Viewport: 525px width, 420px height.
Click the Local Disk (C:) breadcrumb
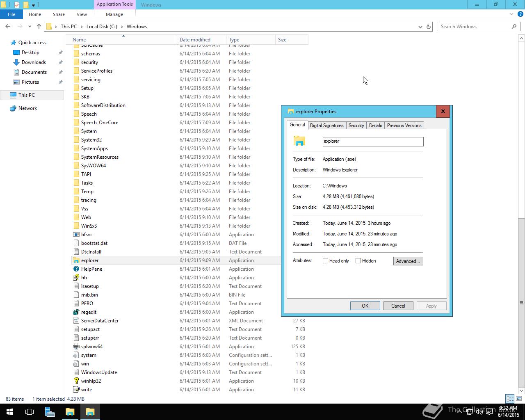tap(102, 27)
